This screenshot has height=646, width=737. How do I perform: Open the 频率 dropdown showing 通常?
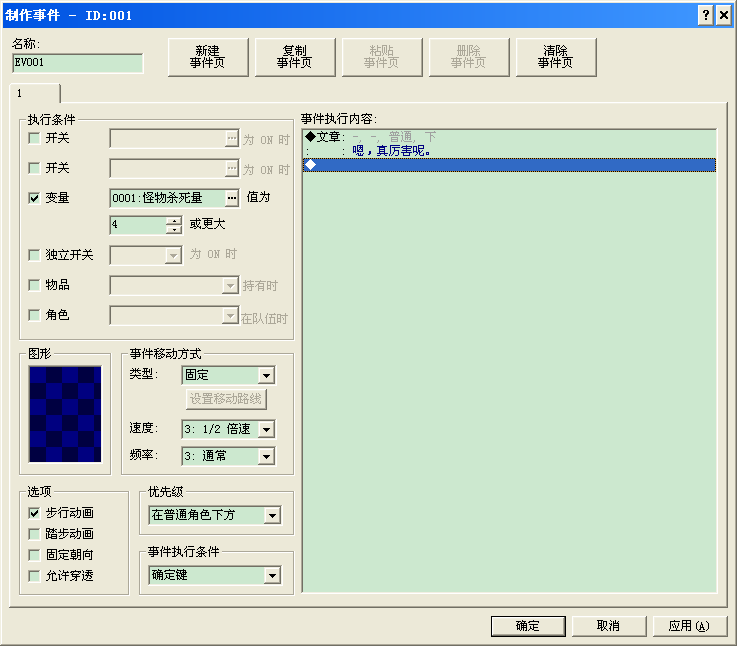(266, 456)
